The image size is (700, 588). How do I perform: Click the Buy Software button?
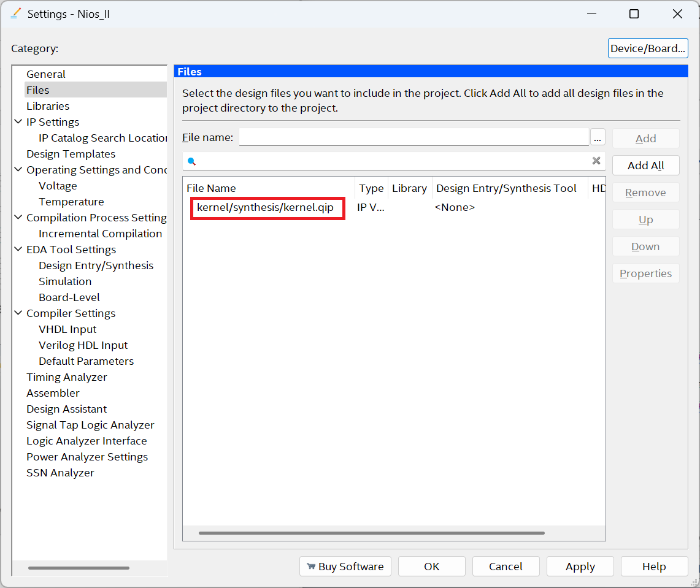pyautogui.click(x=345, y=567)
